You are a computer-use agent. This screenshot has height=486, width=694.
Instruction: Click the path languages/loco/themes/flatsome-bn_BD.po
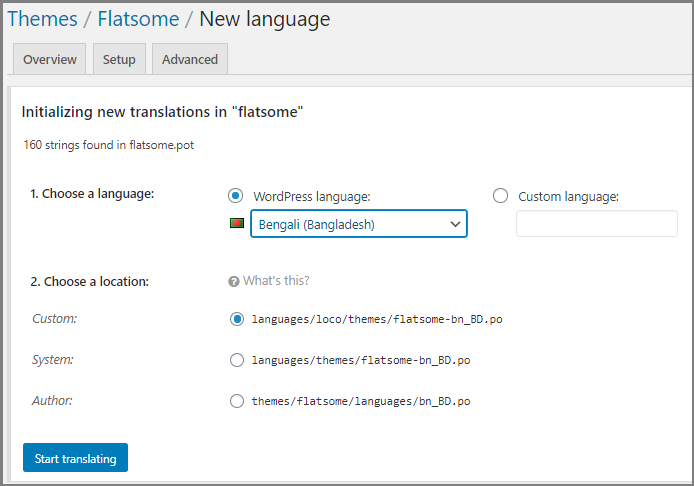click(x=377, y=319)
